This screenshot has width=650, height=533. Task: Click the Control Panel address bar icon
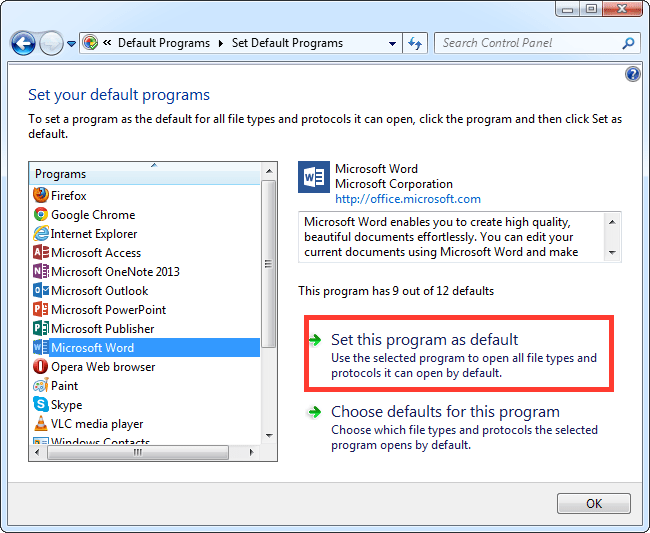pos(90,43)
